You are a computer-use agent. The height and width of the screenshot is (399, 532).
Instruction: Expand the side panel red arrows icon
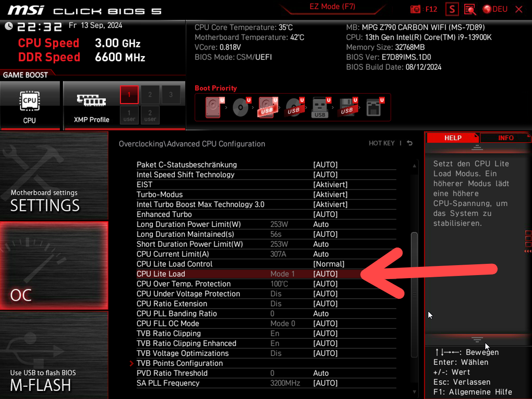click(x=528, y=251)
